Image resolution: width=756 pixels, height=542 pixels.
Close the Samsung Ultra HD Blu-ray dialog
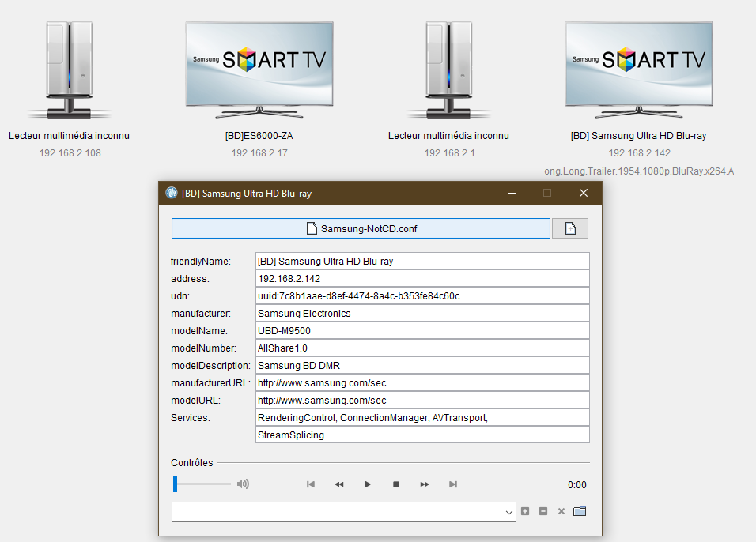coord(584,193)
